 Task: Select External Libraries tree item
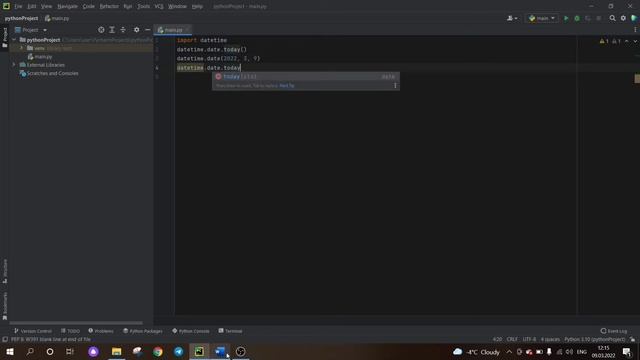click(42, 65)
